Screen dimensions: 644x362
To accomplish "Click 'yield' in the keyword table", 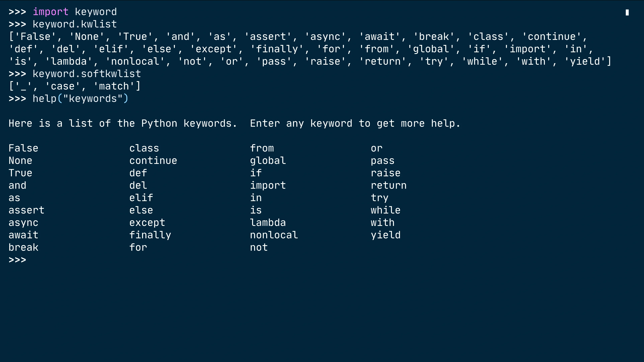I will (386, 235).
